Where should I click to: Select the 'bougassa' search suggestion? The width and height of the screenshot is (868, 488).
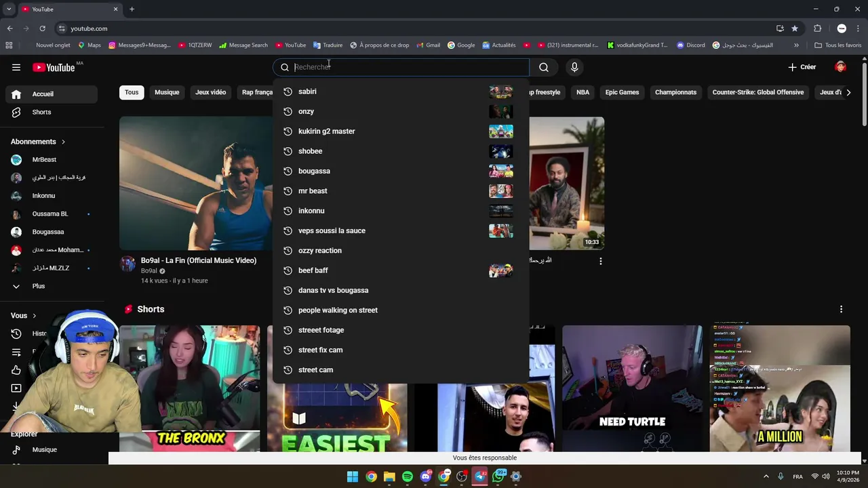401,171
